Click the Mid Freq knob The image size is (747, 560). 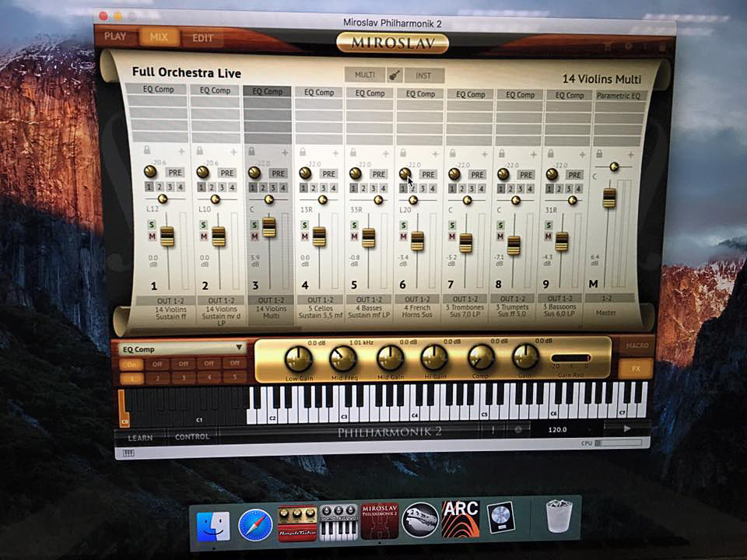point(343,359)
